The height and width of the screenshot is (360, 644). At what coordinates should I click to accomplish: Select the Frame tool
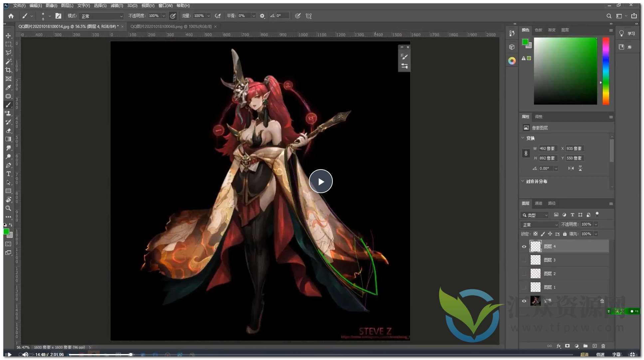(x=8, y=79)
